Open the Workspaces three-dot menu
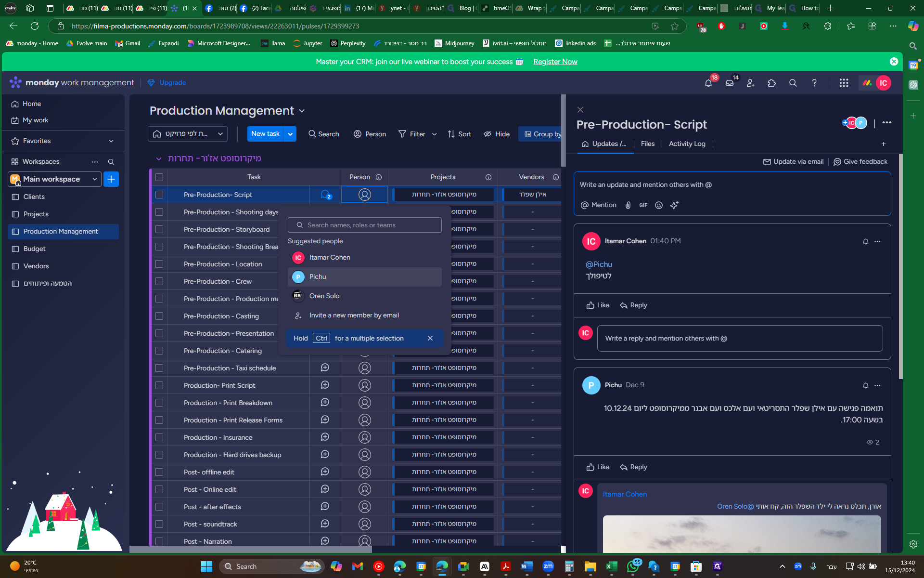This screenshot has width=924, height=578. [95, 162]
